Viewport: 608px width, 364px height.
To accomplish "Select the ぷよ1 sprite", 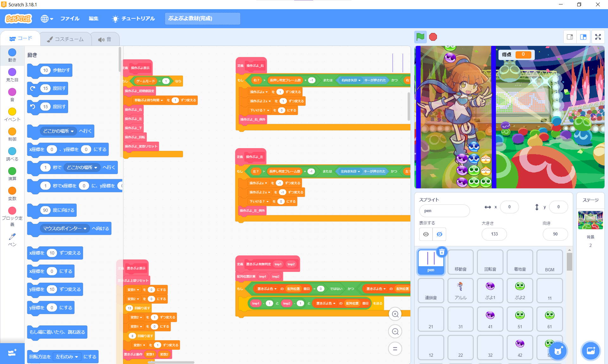I will [x=490, y=291].
